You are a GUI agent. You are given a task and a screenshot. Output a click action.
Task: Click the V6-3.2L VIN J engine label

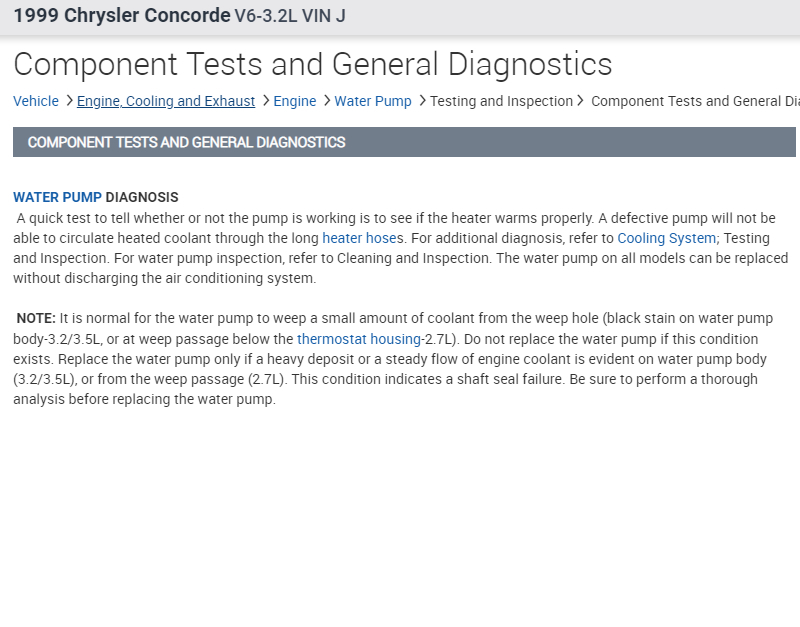290,17
